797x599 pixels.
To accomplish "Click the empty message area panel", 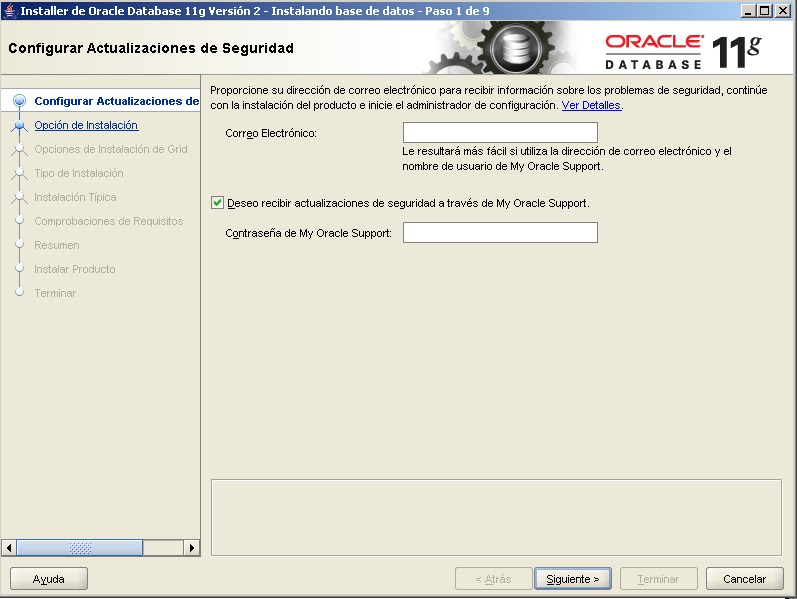I will point(496,517).
